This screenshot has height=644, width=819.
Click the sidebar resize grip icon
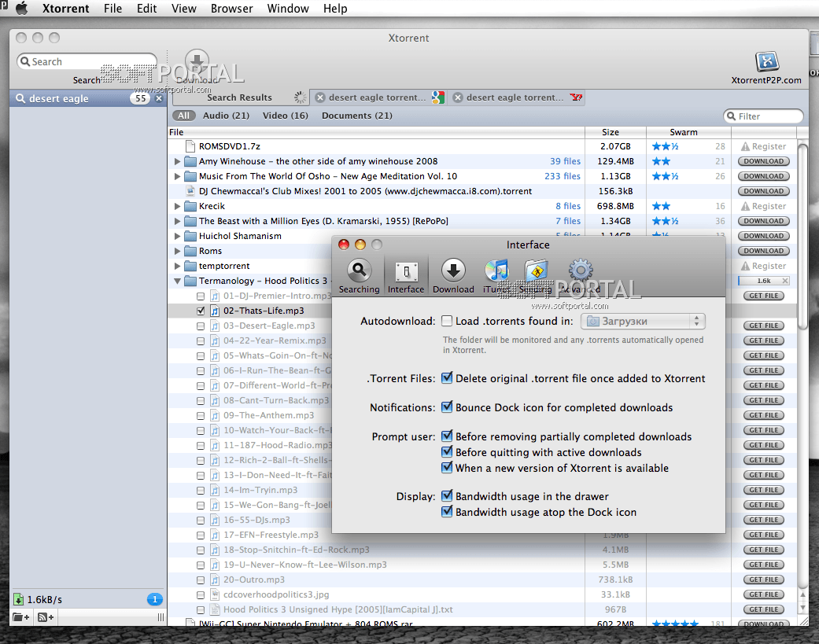[160, 617]
